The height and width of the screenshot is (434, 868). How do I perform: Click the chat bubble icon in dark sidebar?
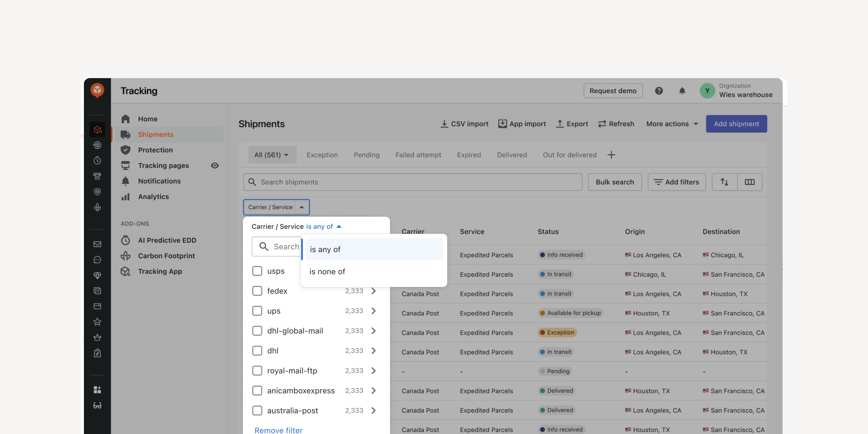98,260
